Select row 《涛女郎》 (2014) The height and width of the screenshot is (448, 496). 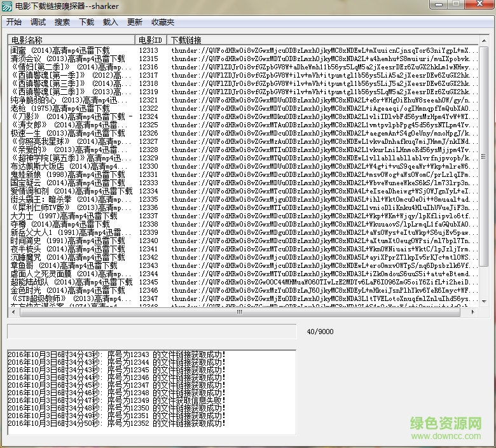coord(244,125)
